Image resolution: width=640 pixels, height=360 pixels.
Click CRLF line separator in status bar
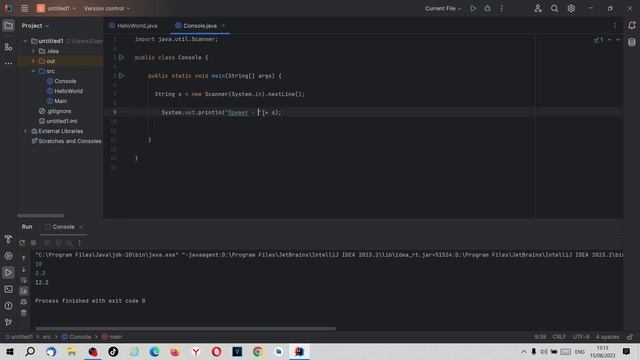point(559,337)
